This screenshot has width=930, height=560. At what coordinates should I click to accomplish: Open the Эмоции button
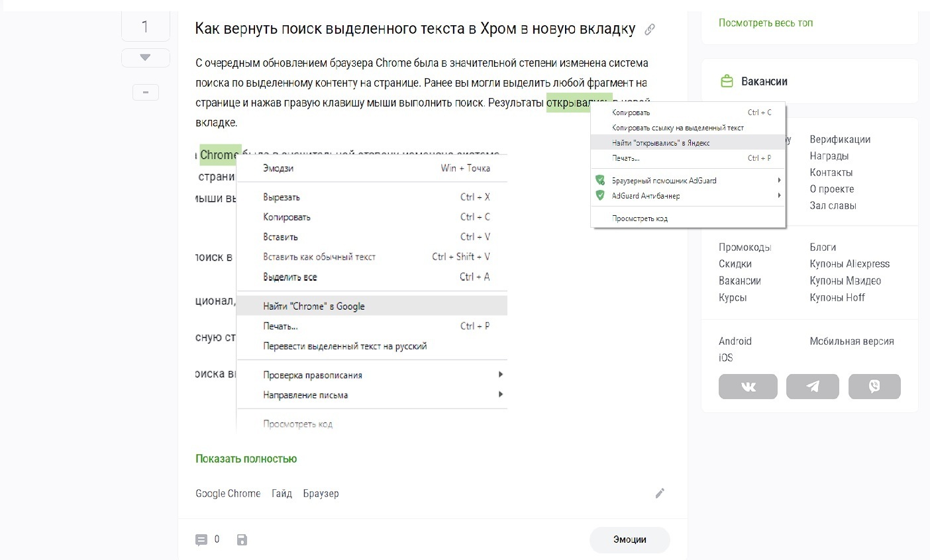pos(629,539)
